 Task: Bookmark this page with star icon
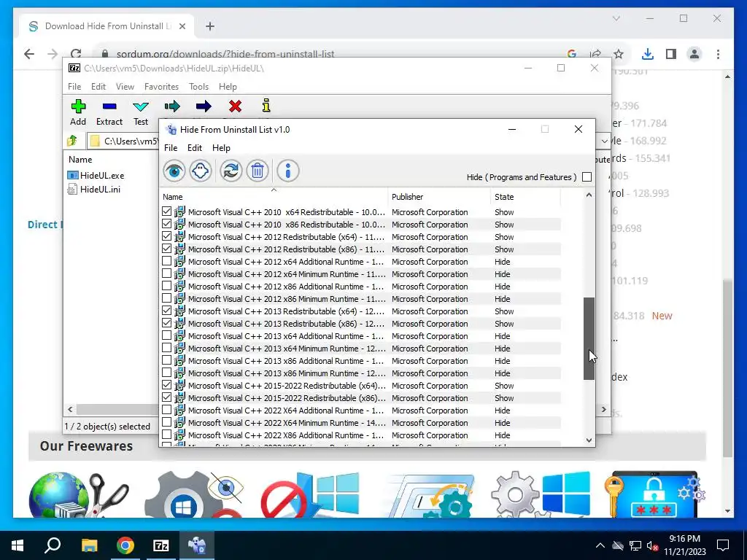tap(619, 54)
